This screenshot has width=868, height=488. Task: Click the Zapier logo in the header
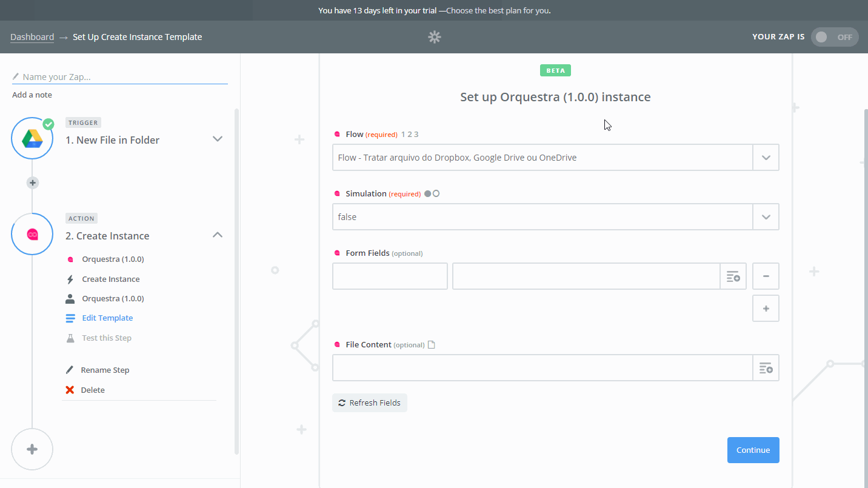click(435, 37)
